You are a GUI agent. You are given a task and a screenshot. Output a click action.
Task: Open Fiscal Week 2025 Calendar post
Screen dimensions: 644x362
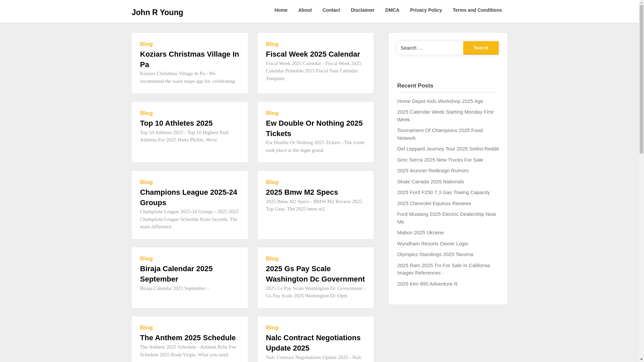point(313,54)
